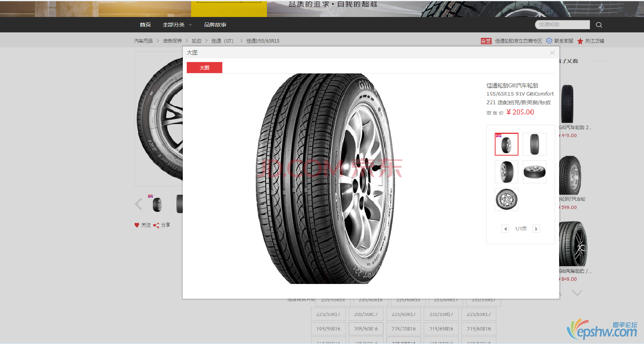The image size is (644, 344).
Task: Select the red 大图 tab
Action: pyautogui.click(x=205, y=68)
